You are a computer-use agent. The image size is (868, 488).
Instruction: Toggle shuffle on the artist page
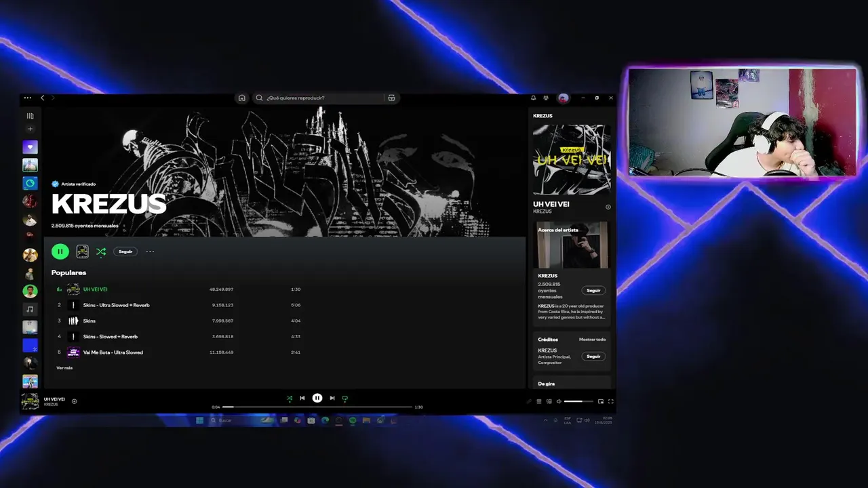[101, 251]
